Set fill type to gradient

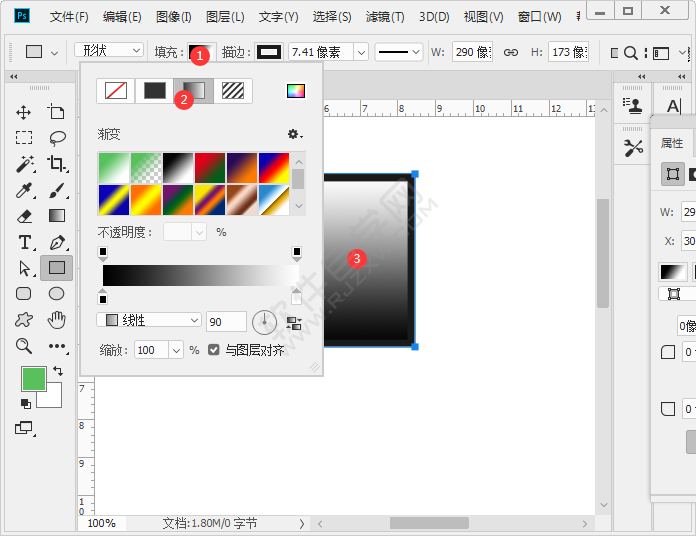pyautogui.click(x=194, y=91)
